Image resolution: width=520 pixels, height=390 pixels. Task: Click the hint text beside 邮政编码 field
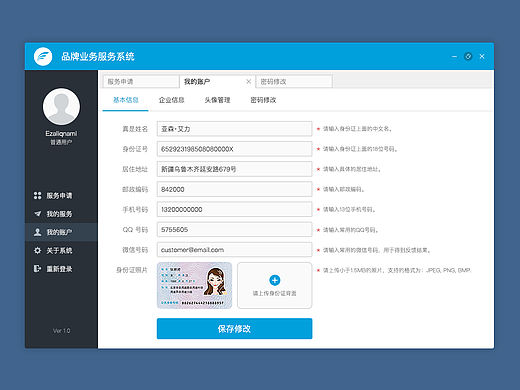343,189
